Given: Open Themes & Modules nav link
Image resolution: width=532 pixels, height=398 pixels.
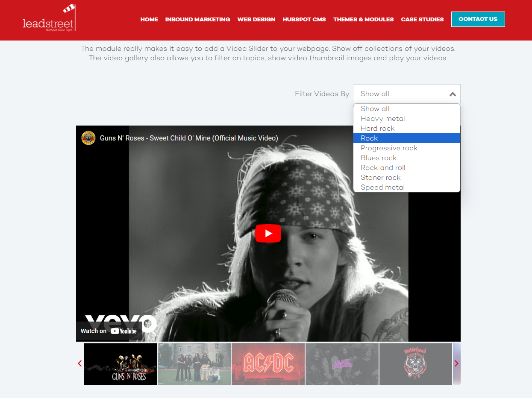Looking at the screenshot, I should click(x=364, y=19).
